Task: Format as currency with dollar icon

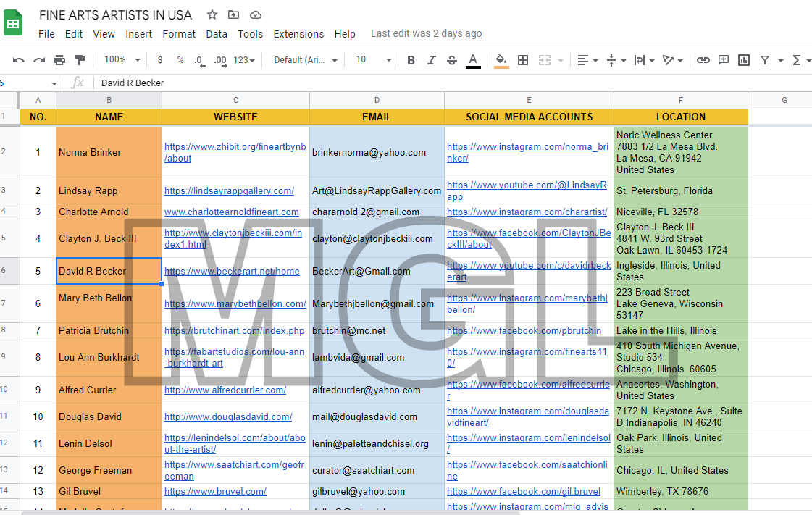Action: (x=160, y=60)
